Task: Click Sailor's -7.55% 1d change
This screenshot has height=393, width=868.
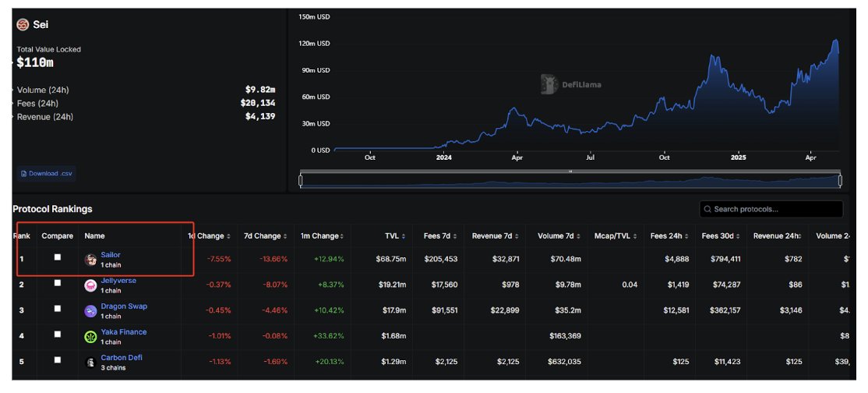Action: (219, 259)
